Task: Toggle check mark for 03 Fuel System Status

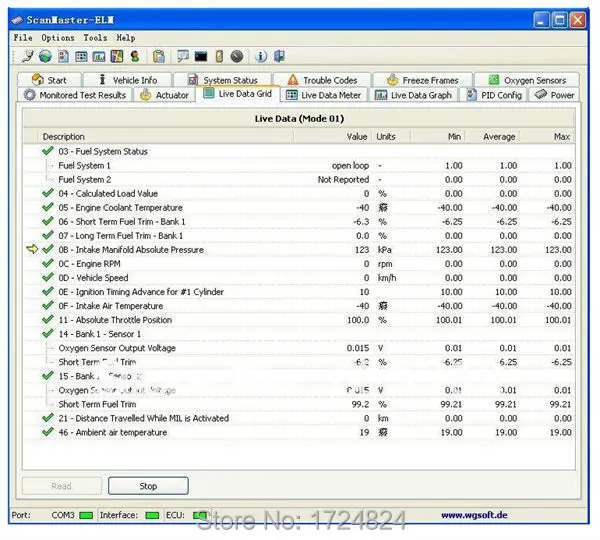Action: [47, 151]
